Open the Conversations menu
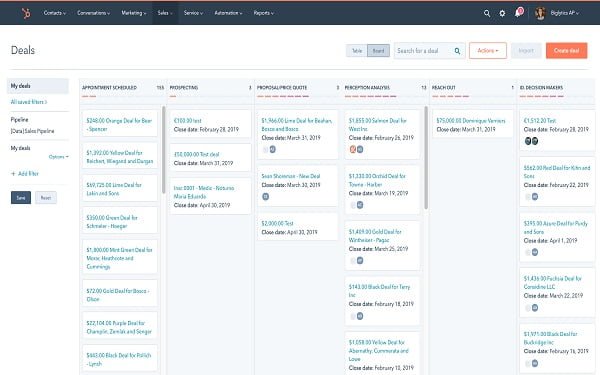The width and height of the screenshot is (600, 375). 93,13
